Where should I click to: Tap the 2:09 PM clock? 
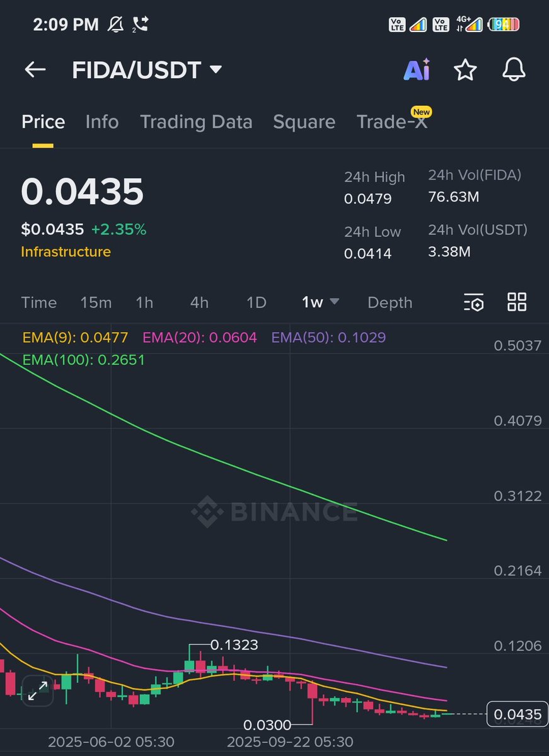pyautogui.click(x=66, y=25)
